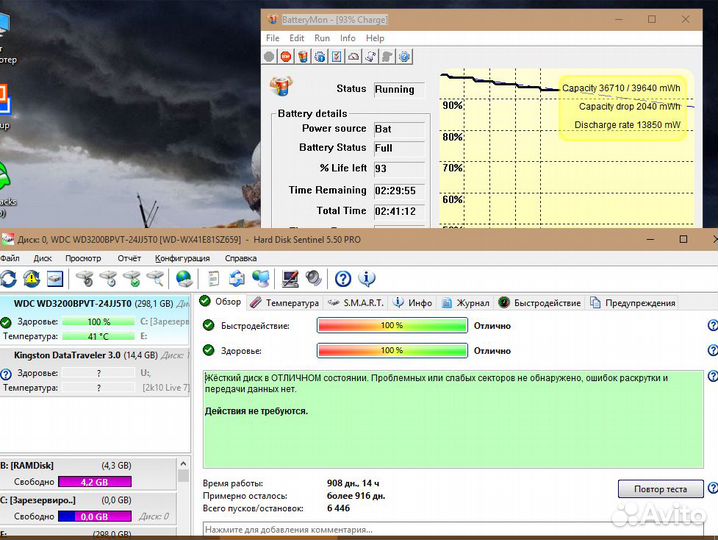Viewport: 718px width, 540px height.
Task: Click the yellow warning triangle toolbar icon
Action: pos(31,279)
